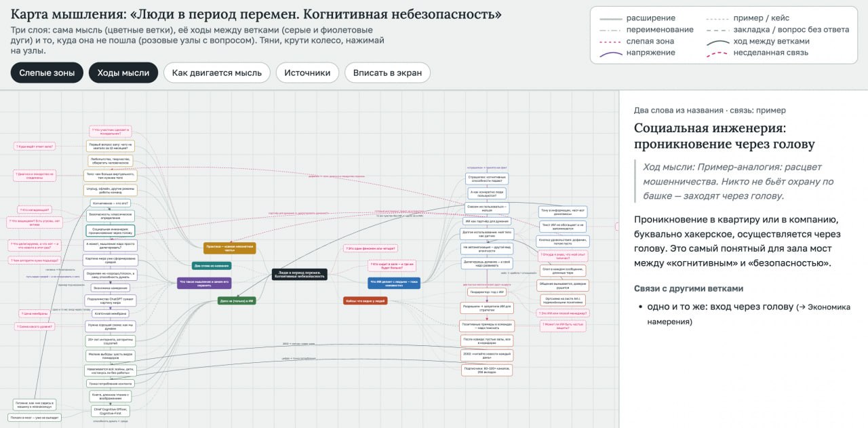Viewport: 868px width, 428px height.
Task: Click node «Общение вымывается, доверие рушится»
Action: click(563, 285)
